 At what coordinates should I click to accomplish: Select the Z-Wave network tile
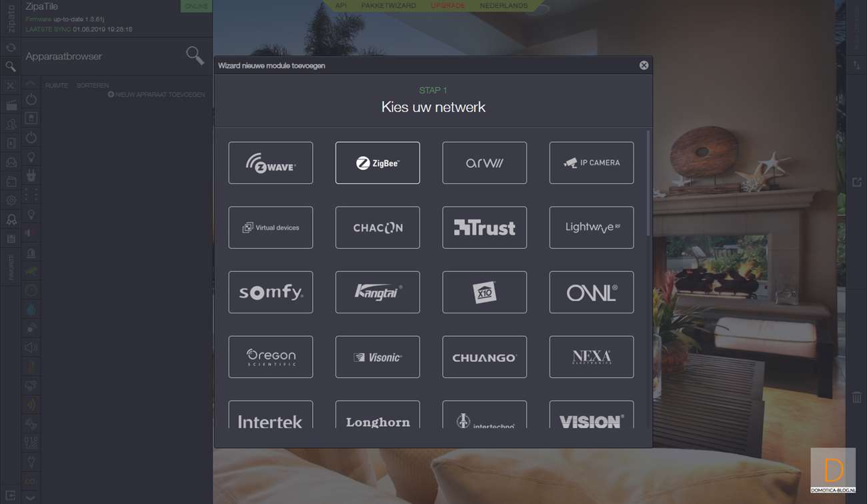[x=271, y=163]
